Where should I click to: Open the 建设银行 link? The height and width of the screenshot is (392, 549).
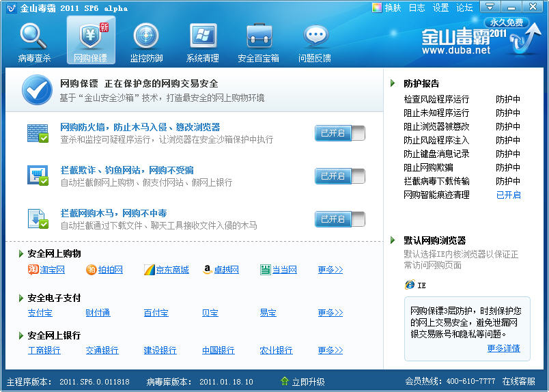160,350
